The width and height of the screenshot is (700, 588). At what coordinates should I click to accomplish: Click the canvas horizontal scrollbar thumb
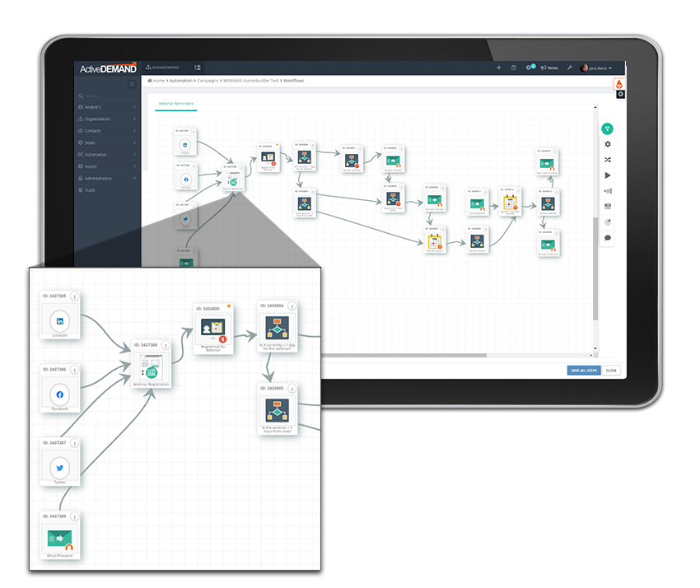point(404,356)
